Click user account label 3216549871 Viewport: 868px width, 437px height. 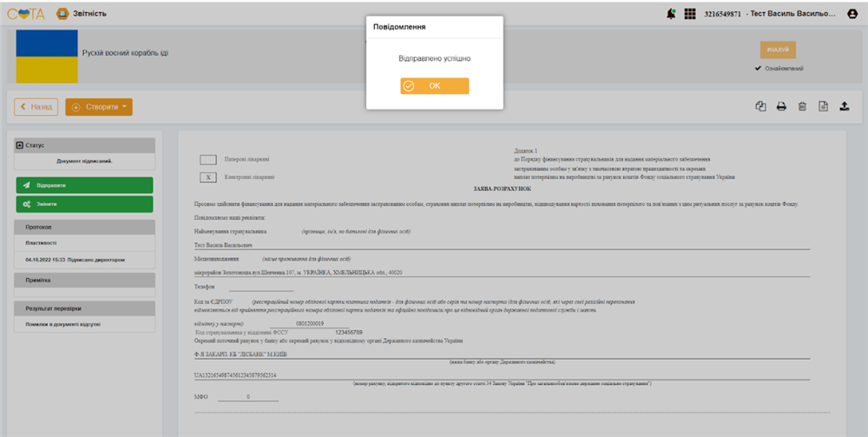pyautogui.click(x=722, y=14)
